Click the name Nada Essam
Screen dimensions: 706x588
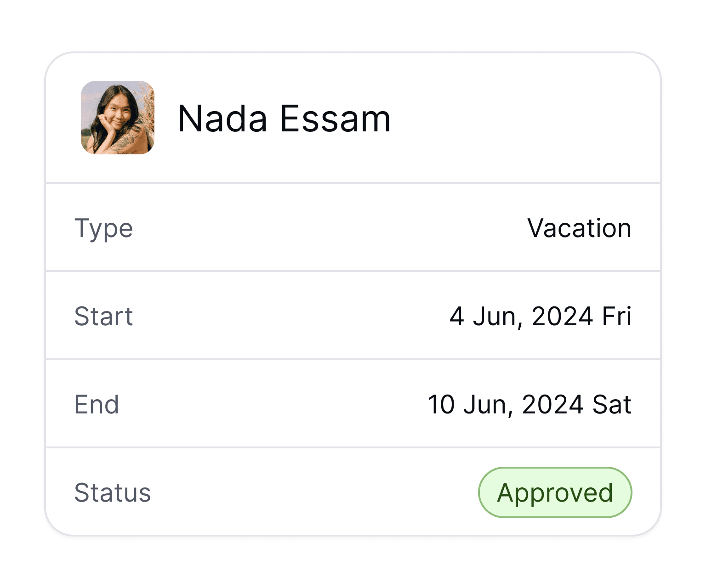[284, 119]
